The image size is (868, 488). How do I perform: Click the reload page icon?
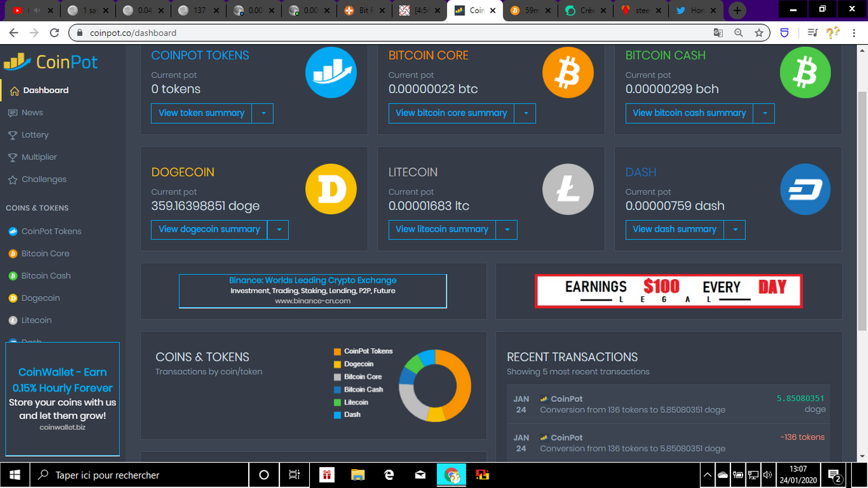click(55, 33)
